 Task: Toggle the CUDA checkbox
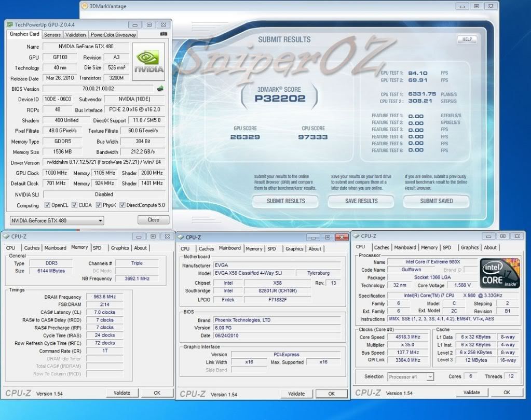(x=74, y=205)
